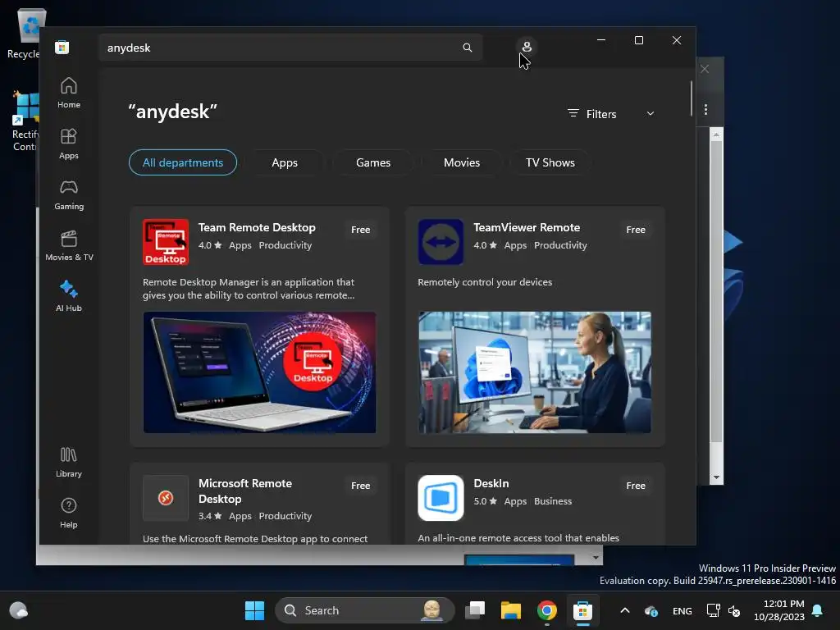
Task: Open the three-dot menu in background window
Action: click(705, 109)
